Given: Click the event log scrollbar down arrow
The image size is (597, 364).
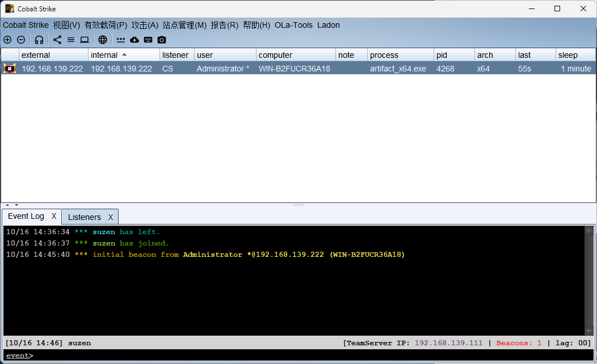Looking at the screenshot, I should coord(589,331).
